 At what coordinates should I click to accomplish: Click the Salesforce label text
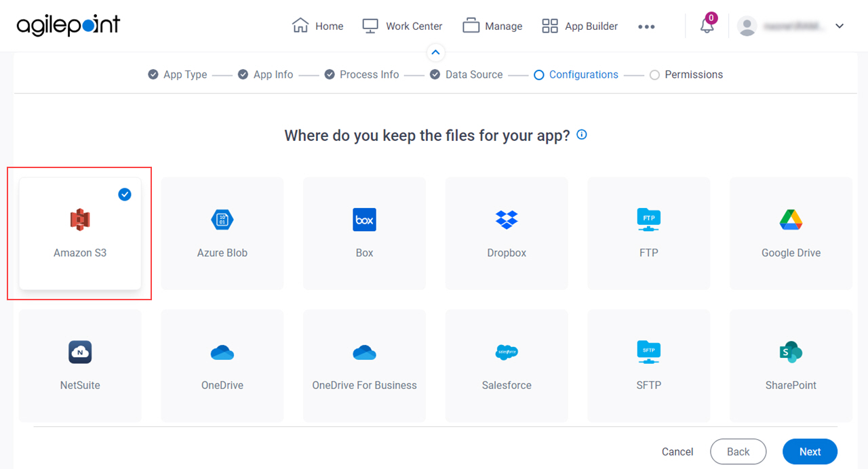(507, 385)
